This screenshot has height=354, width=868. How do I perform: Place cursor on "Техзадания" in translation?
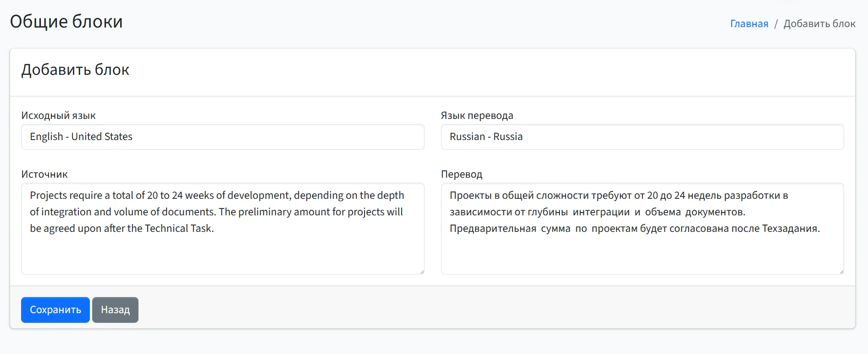(x=790, y=228)
